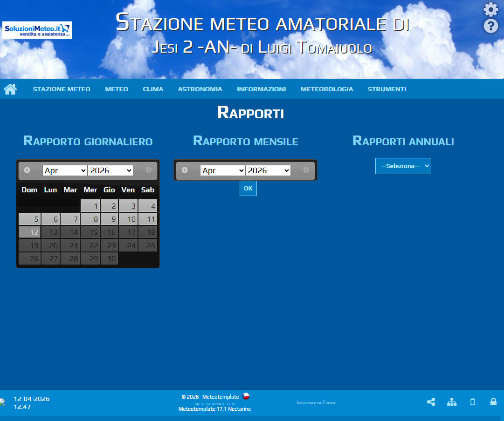Open the Strumenti menu
504x421 pixels.
387,89
